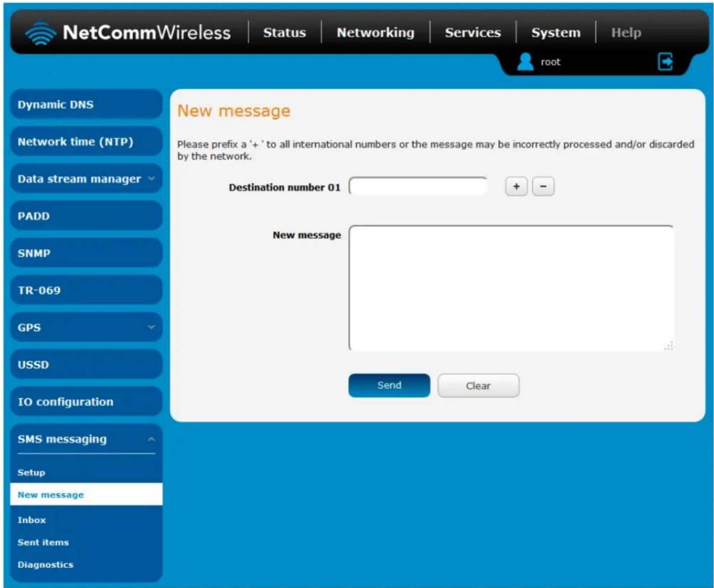Click the root username label
This screenshot has height=588, width=714.
[550, 62]
